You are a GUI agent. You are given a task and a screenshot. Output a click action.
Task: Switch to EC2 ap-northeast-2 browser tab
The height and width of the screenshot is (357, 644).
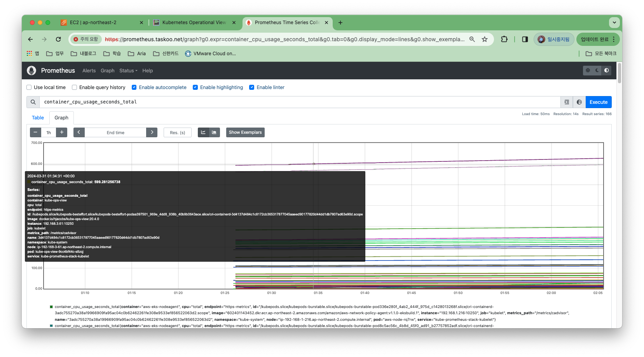(x=101, y=23)
